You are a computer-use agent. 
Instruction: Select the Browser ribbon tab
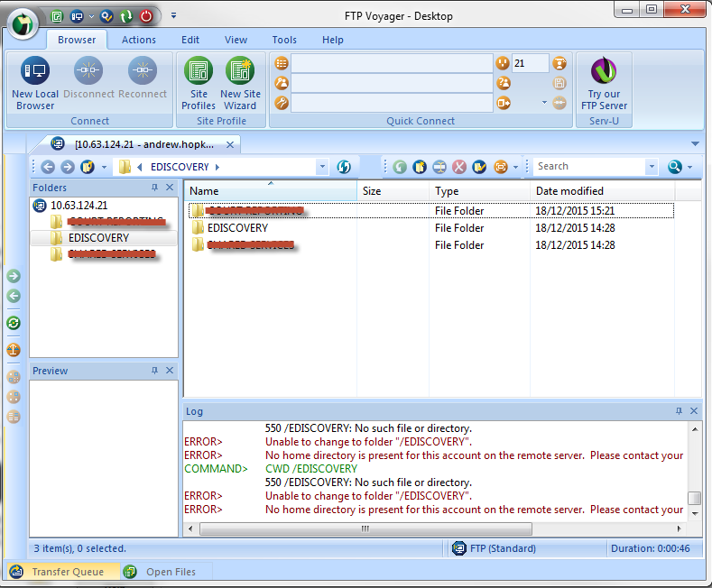point(77,40)
